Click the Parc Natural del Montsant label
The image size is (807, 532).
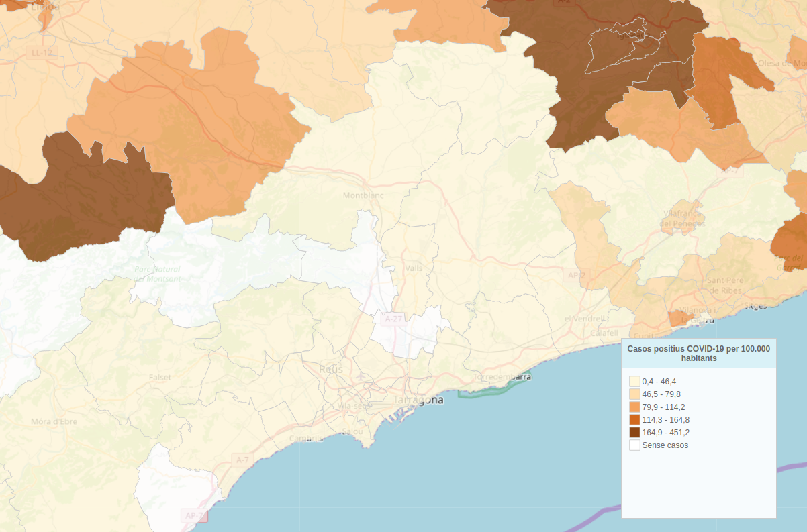tap(158, 274)
